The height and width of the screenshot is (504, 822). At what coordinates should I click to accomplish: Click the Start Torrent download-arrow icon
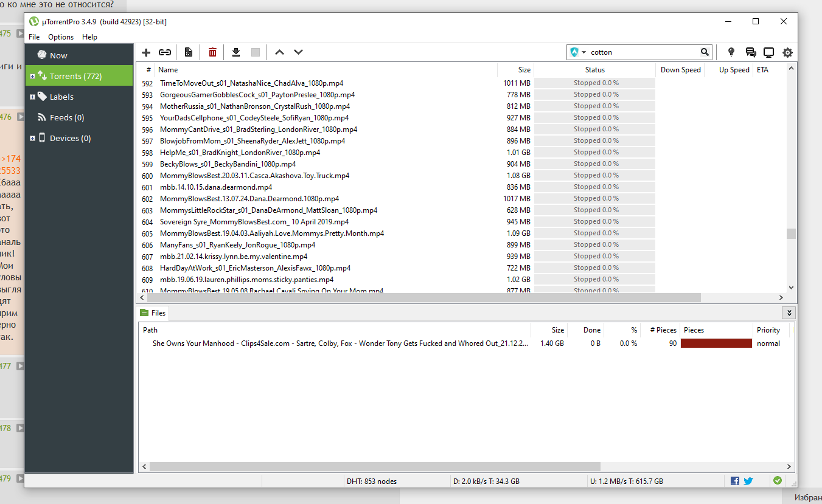(236, 52)
